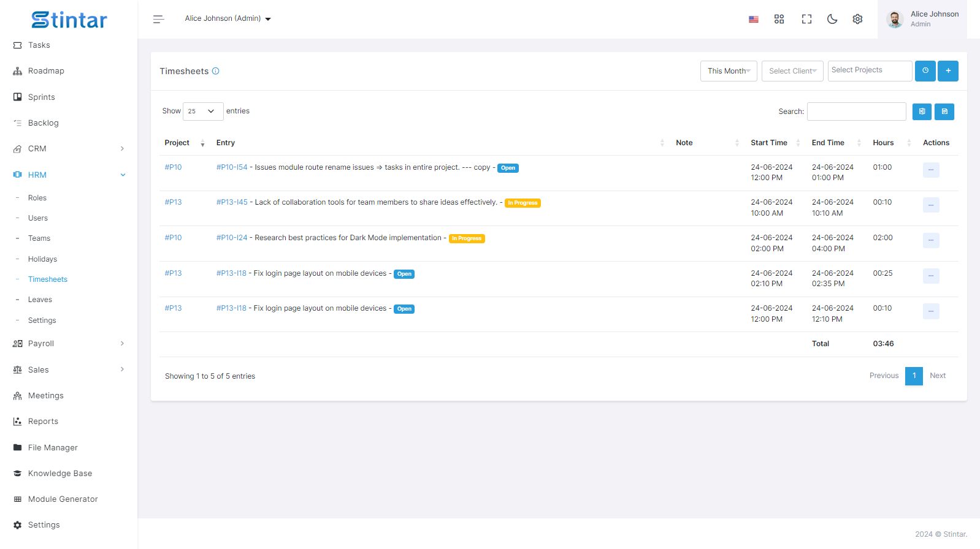Open actions menu for #P10-I24 row

[x=931, y=240]
